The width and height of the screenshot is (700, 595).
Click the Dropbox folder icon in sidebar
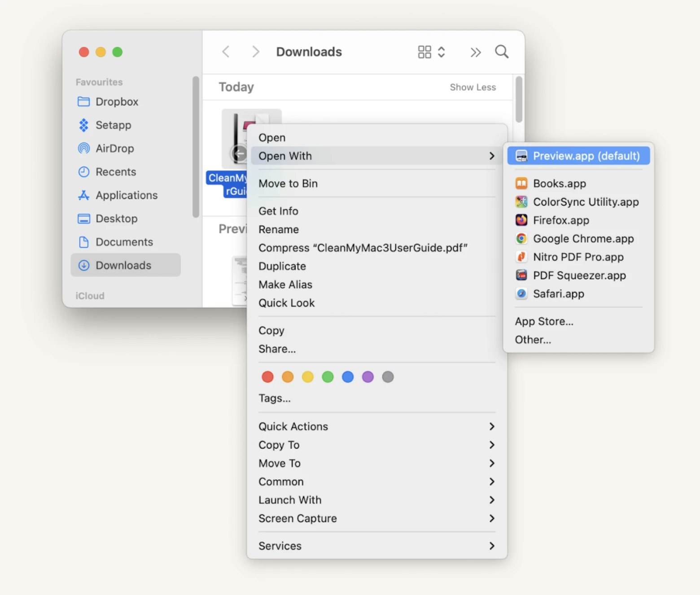(x=83, y=102)
